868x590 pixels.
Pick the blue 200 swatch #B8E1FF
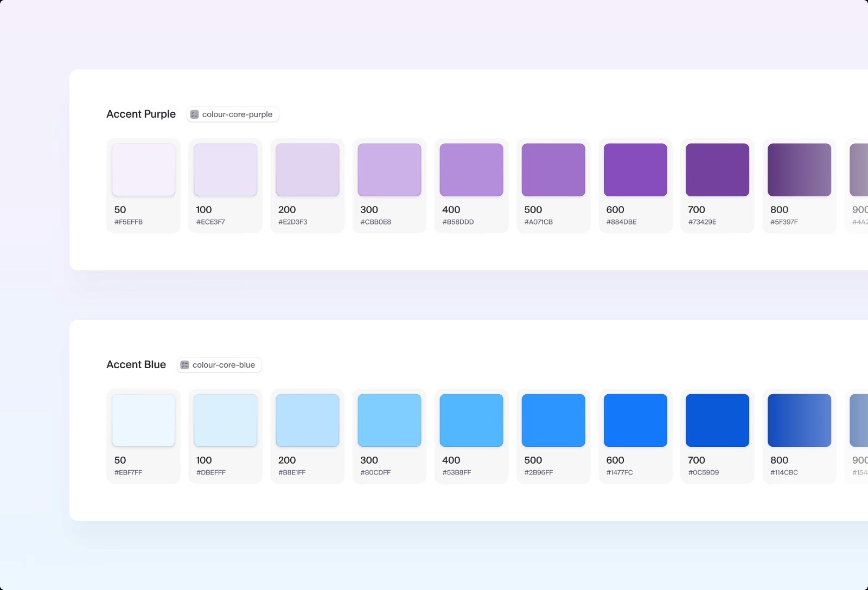tap(308, 420)
